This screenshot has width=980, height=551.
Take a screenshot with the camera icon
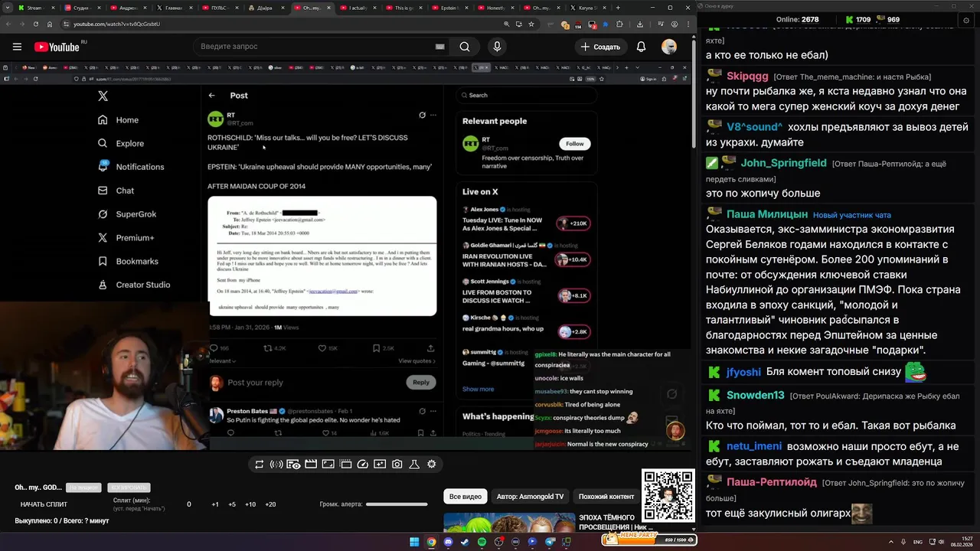point(397,464)
